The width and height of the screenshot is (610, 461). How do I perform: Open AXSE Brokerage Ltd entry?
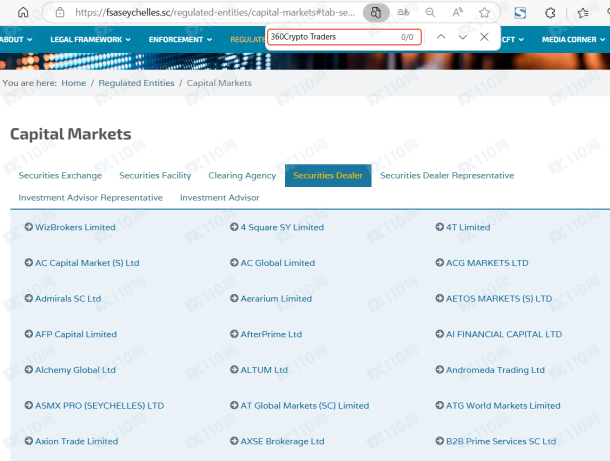[x=282, y=441]
